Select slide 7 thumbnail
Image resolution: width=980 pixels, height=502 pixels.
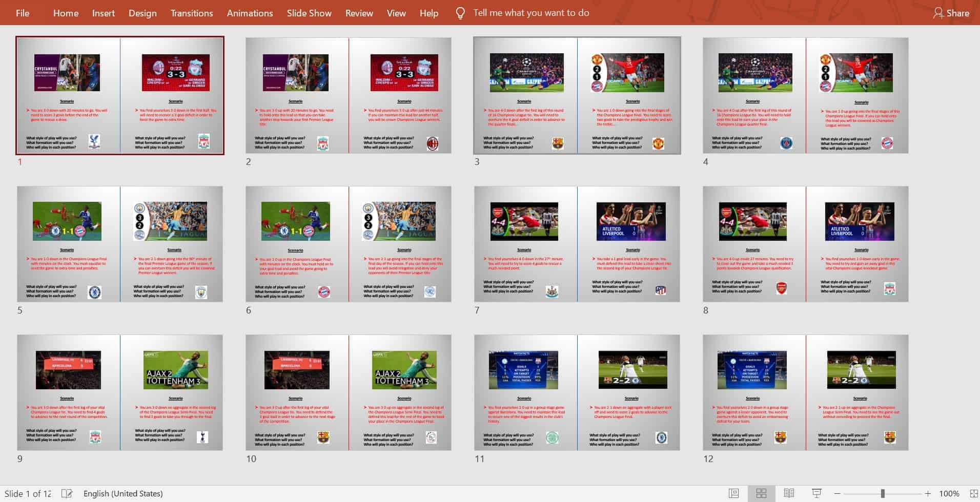[577, 244]
